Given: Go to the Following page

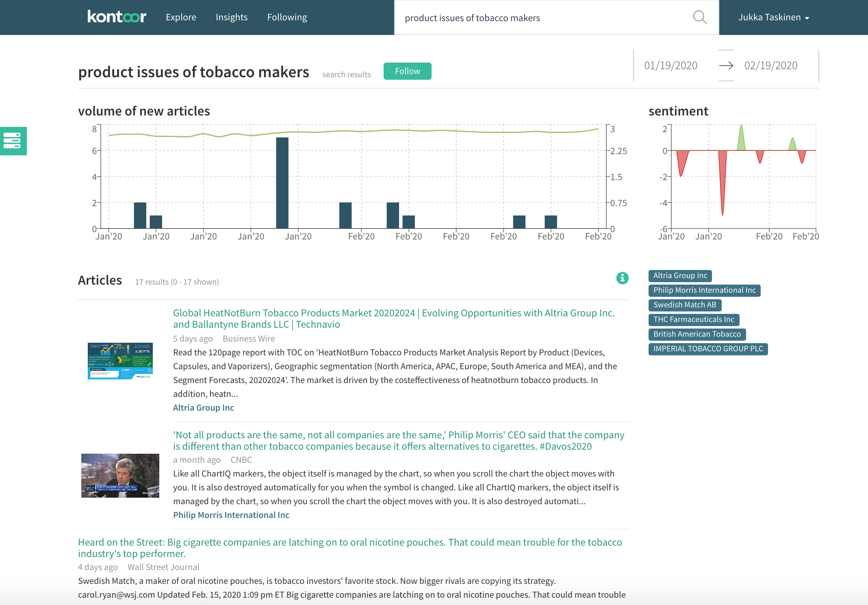Looking at the screenshot, I should 287,17.
